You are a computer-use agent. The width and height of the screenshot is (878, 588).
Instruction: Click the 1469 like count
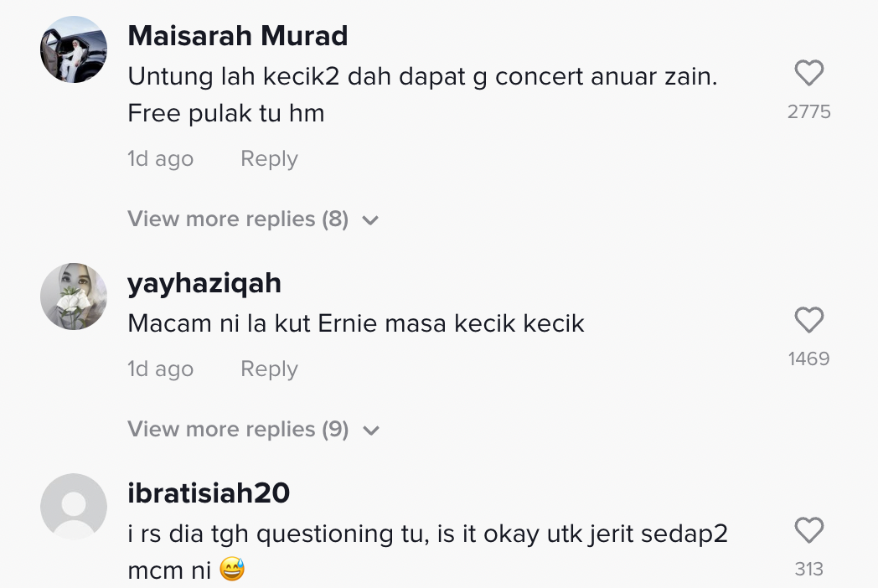click(808, 358)
